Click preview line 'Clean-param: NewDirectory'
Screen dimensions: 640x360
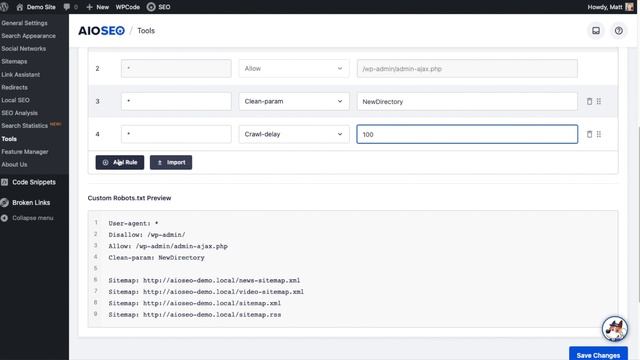click(156, 258)
